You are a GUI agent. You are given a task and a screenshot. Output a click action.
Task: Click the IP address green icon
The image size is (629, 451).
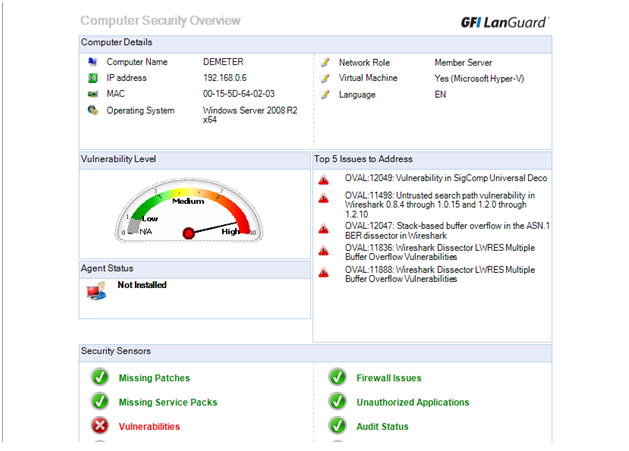pyautogui.click(x=93, y=78)
